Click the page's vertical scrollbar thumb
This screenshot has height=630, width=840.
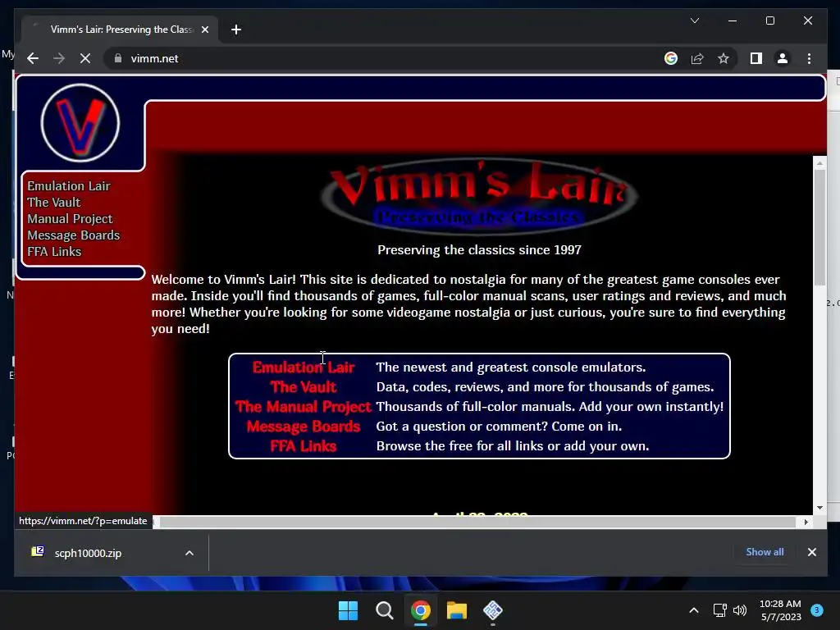pos(819,228)
